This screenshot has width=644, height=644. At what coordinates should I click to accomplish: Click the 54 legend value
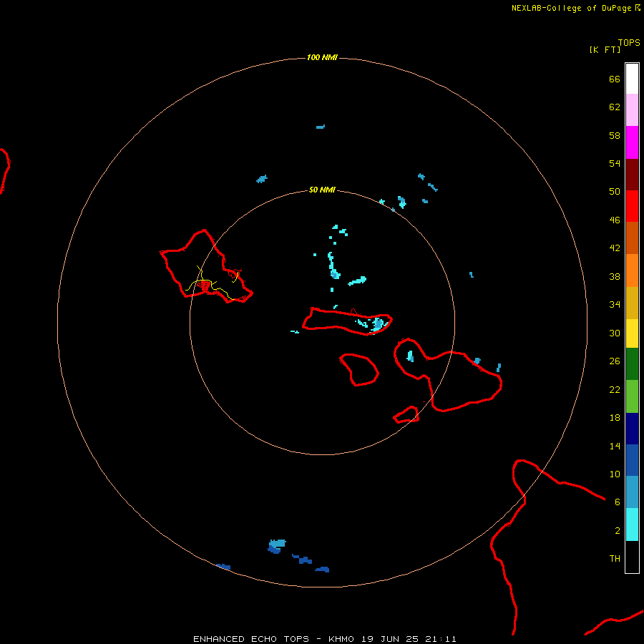(615, 163)
